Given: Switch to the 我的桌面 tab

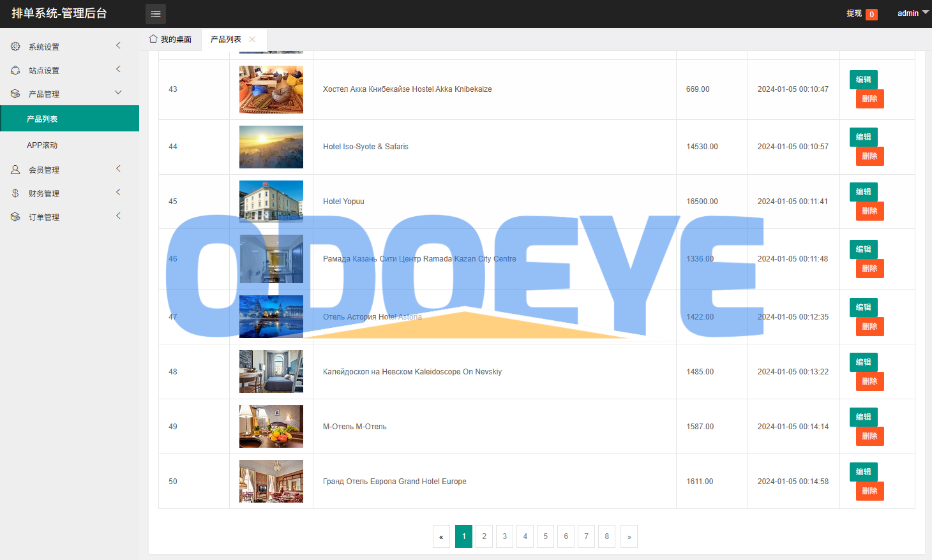Looking at the screenshot, I should (170, 40).
